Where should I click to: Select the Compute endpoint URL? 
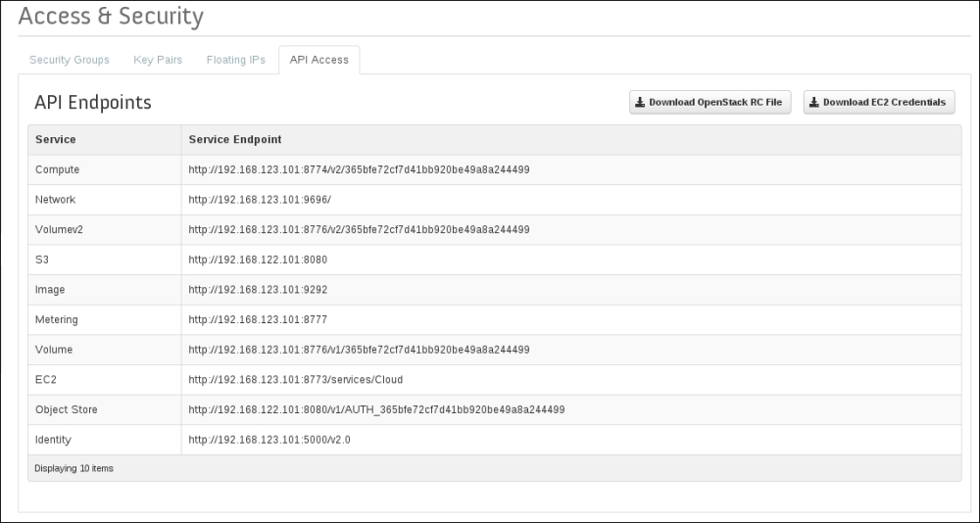(360, 169)
